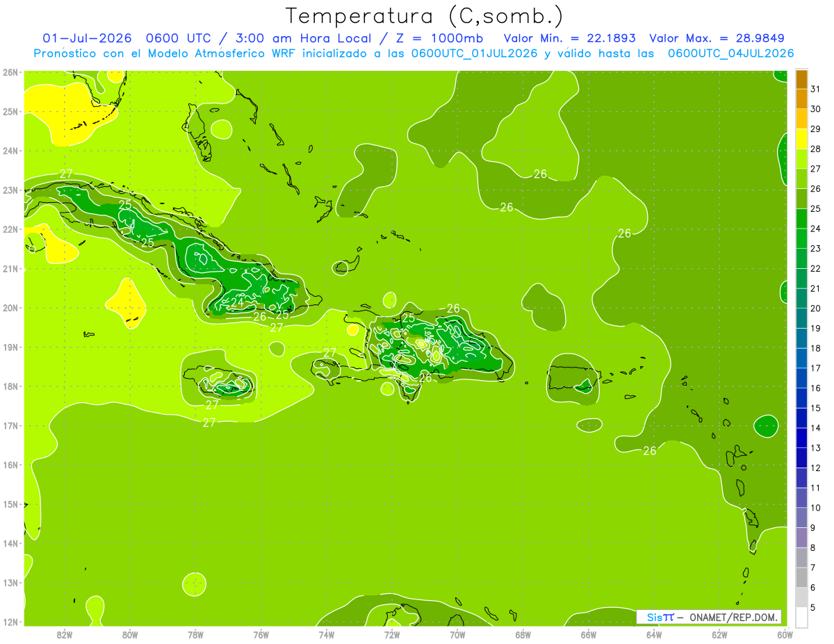Click the 'ONAMET/REP.DOM.' logo label
The width and height of the screenshot is (834, 644).
[735, 617]
